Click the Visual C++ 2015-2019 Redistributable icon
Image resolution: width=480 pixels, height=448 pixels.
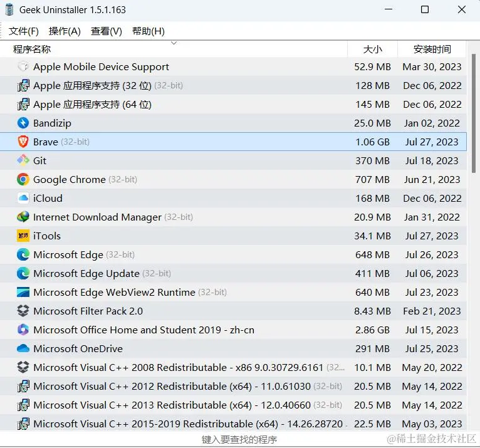(23, 424)
